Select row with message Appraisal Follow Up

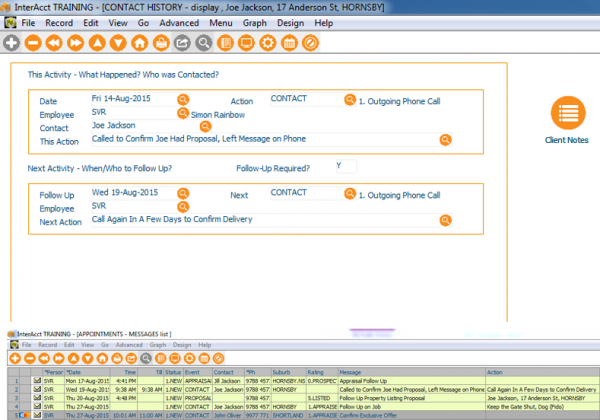coord(303,381)
